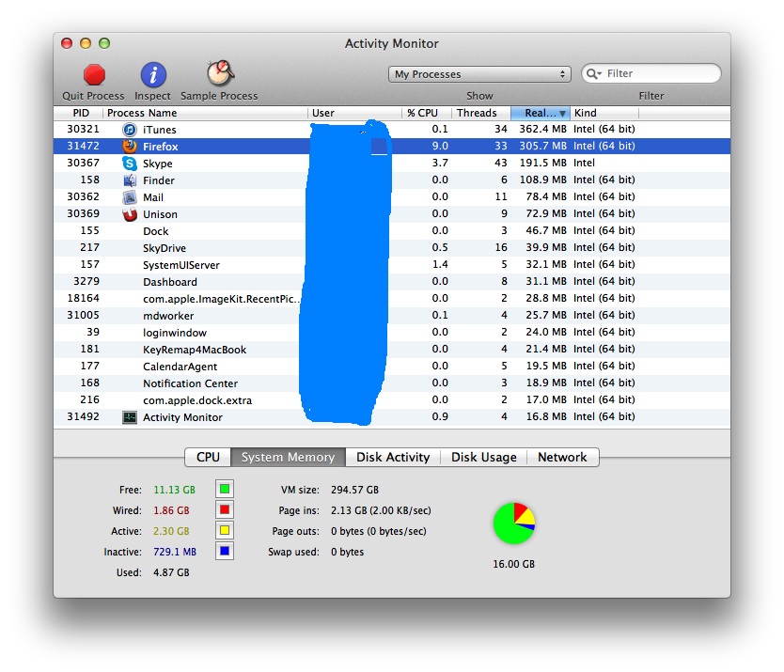Select the mdworker process row
Screen dimensions: 784x672
(391, 316)
